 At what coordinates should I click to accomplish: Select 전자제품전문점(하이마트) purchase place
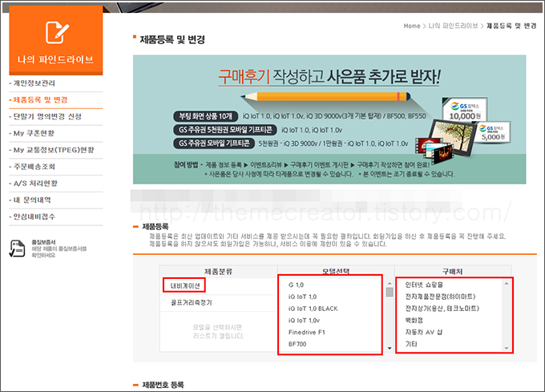point(440,297)
